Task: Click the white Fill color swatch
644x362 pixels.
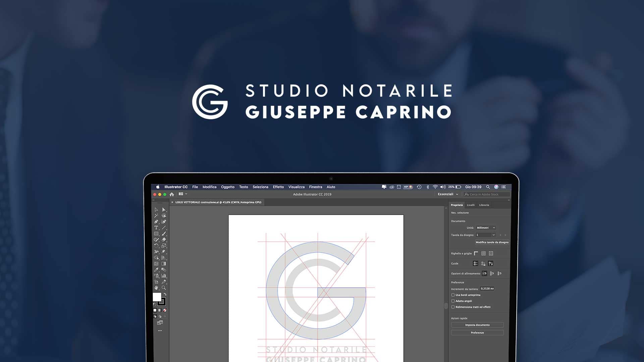Action: 157,297
